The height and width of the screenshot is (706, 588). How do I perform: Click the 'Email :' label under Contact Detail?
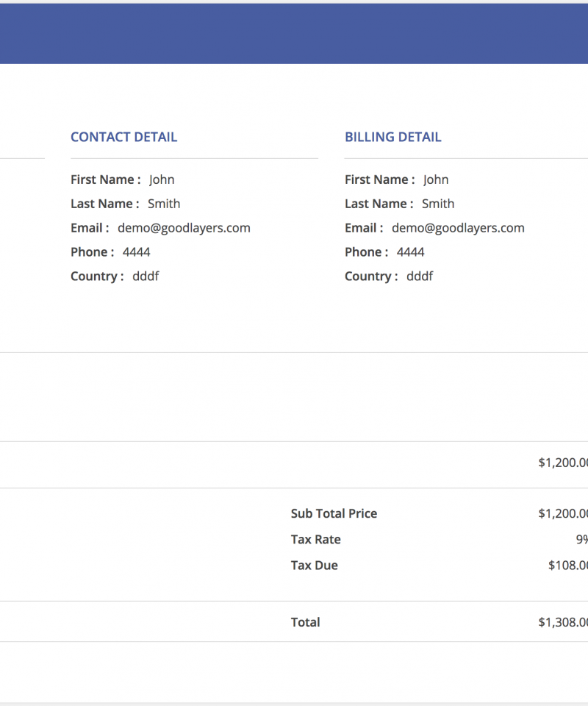(90, 228)
